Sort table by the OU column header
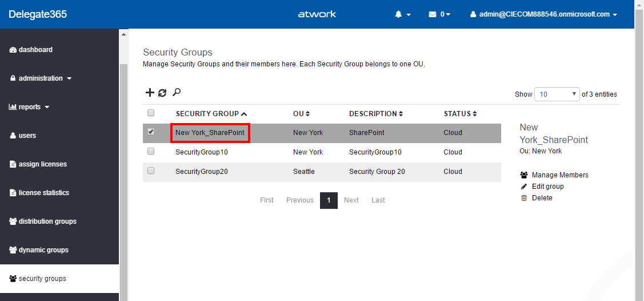Image resolution: width=644 pixels, height=301 pixels. [x=301, y=114]
